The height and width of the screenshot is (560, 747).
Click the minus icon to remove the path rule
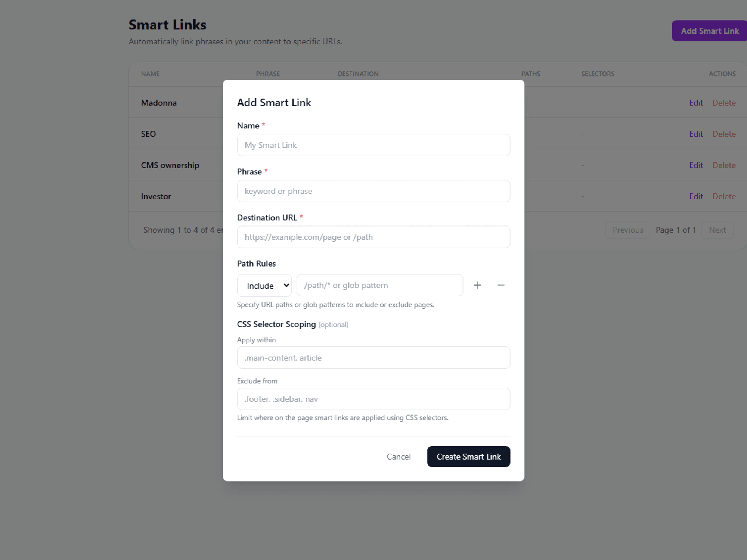click(x=501, y=285)
